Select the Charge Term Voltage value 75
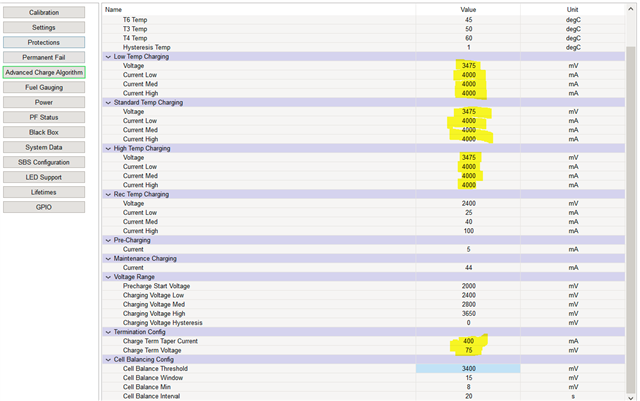This screenshot has width=640, height=401. (x=468, y=350)
